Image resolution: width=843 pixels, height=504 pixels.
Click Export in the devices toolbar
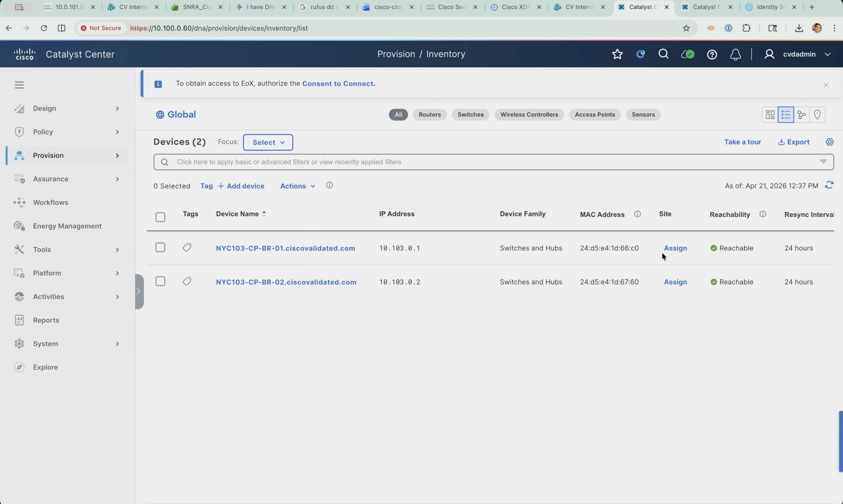pyautogui.click(x=794, y=142)
